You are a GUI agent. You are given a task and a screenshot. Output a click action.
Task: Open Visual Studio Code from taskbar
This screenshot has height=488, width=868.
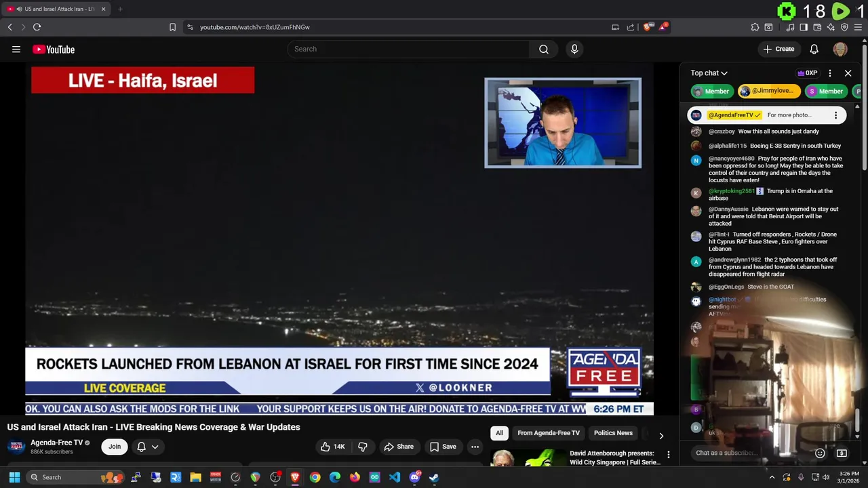(395, 477)
